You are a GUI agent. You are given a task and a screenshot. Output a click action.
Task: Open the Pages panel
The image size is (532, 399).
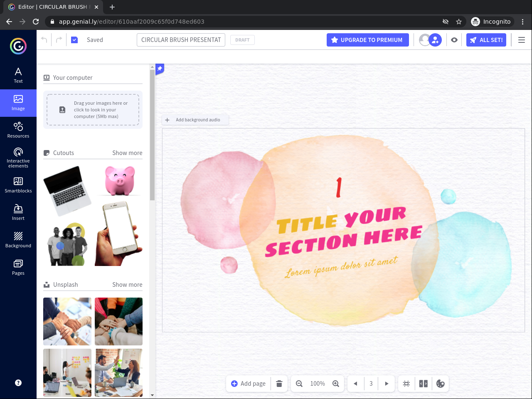coord(18,268)
